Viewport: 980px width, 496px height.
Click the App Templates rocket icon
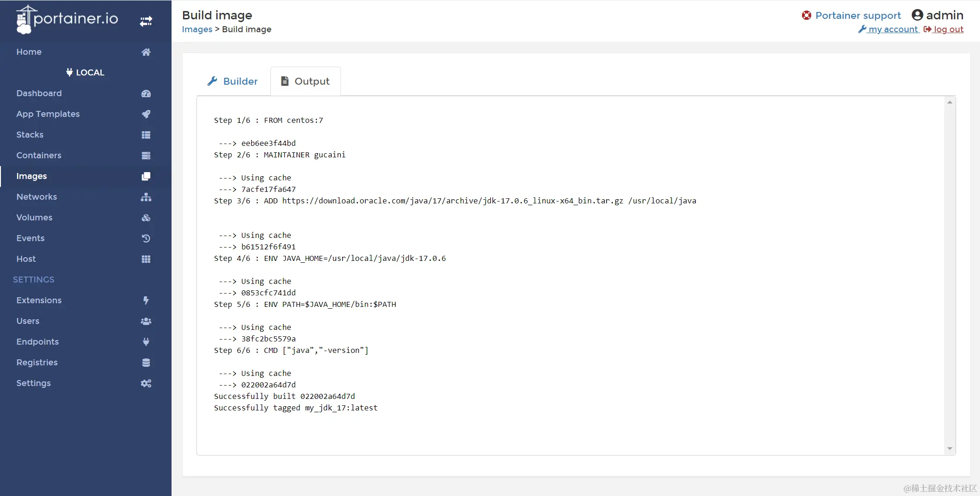click(146, 114)
